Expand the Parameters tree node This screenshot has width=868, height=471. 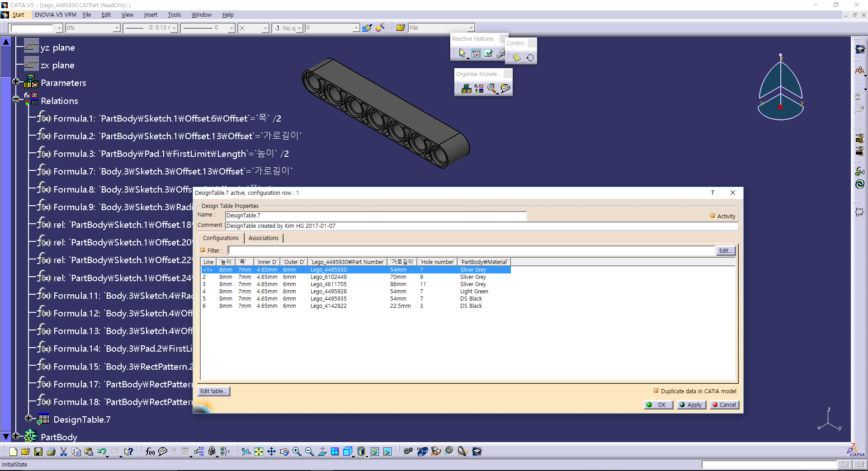point(16,82)
